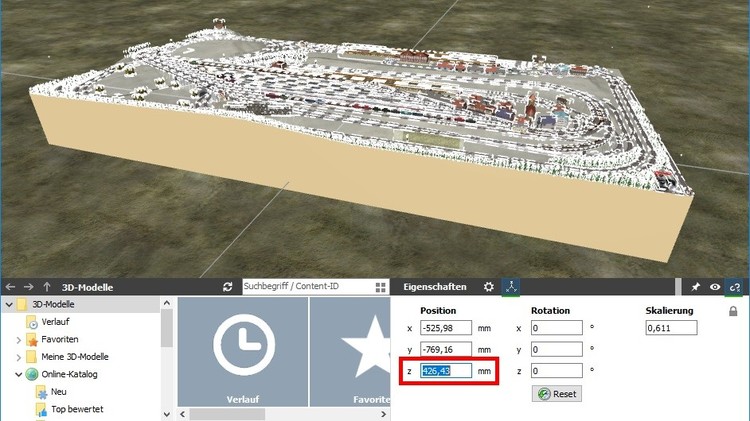This screenshot has width=750, height=421.
Task: Click the tree vertical scrollbar thumb
Action: click(166, 328)
